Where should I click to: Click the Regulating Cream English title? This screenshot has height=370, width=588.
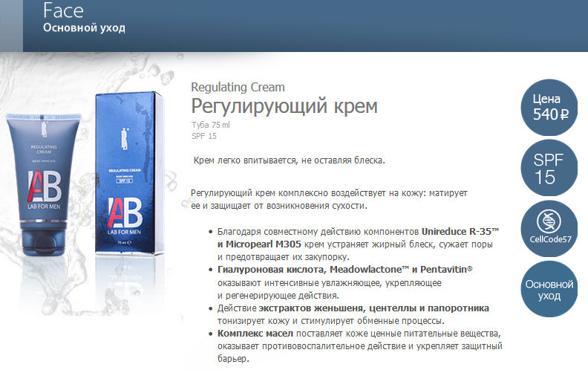pyautogui.click(x=238, y=87)
